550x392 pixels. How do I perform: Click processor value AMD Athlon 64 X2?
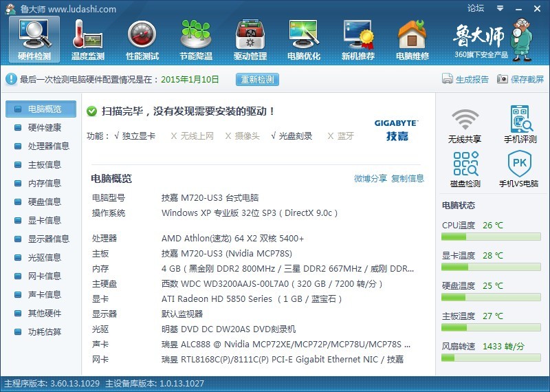click(x=232, y=239)
